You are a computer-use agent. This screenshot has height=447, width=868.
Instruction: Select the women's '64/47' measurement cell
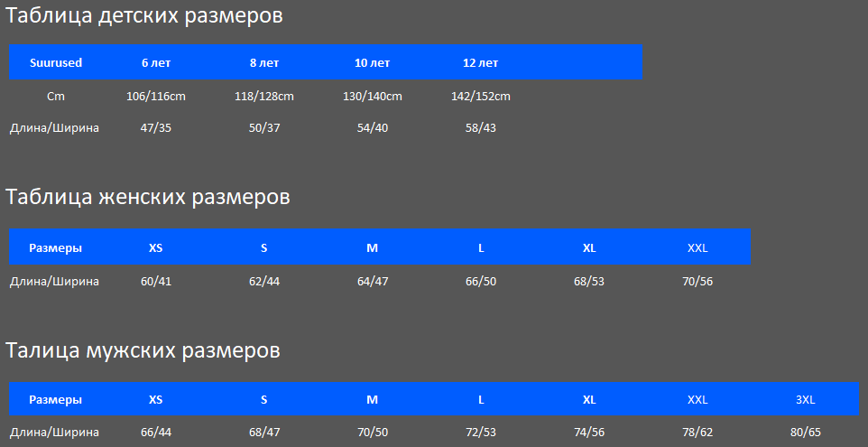[373, 282]
